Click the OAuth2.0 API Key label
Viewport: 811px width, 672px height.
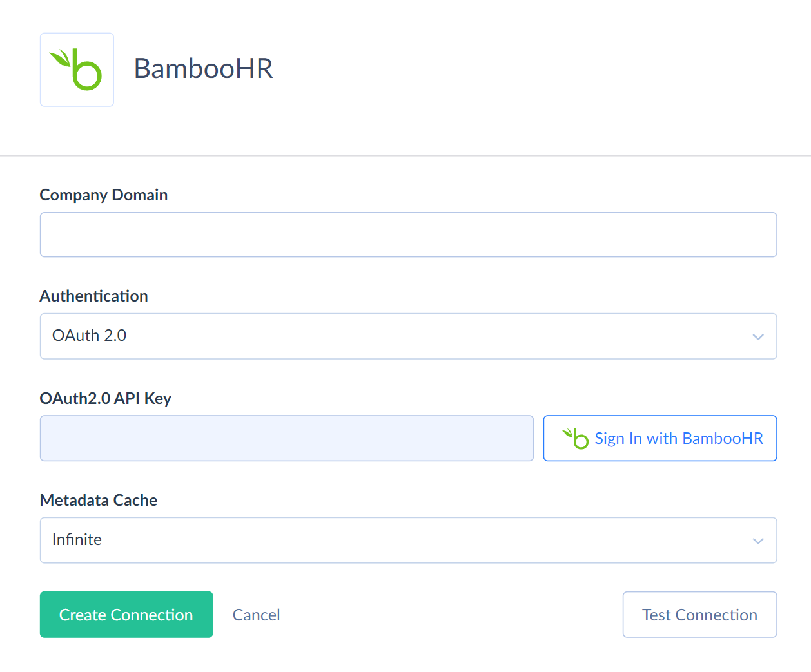click(106, 398)
